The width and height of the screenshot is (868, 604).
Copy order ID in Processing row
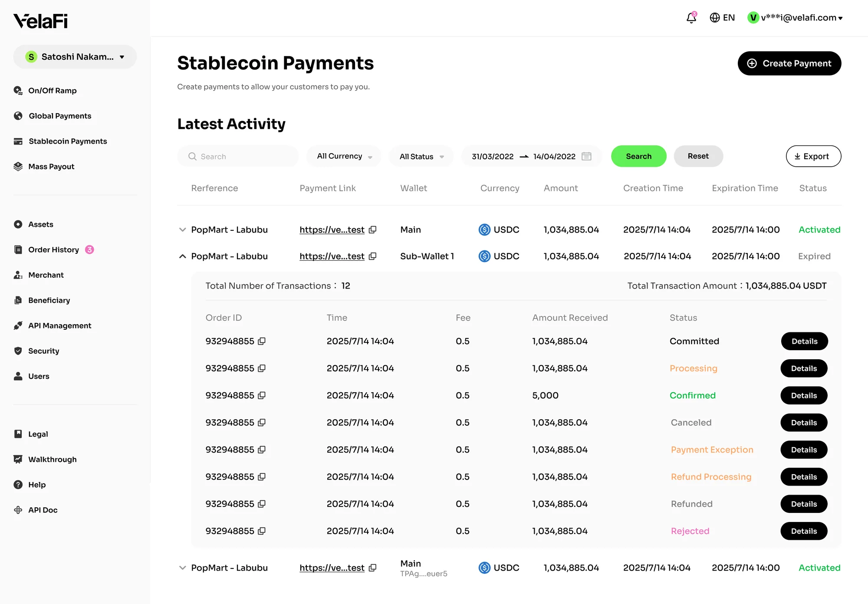pos(262,368)
